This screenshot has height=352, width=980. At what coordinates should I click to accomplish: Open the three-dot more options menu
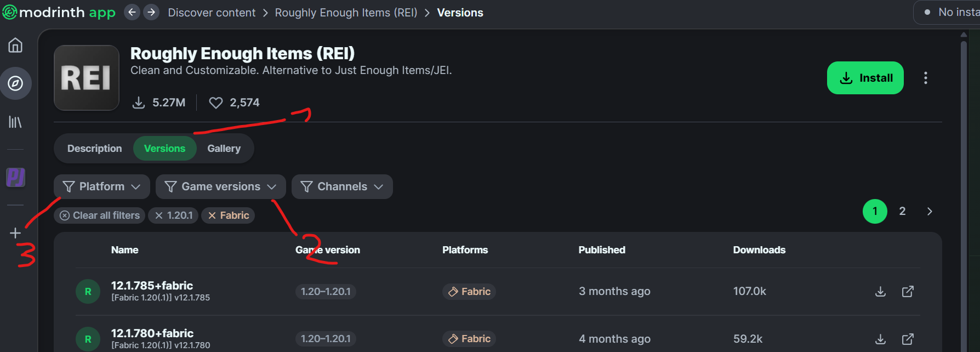[x=925, y=78]
